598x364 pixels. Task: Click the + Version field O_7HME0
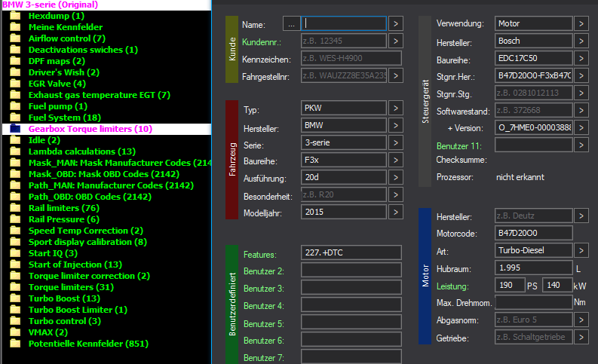coord(534,127)
